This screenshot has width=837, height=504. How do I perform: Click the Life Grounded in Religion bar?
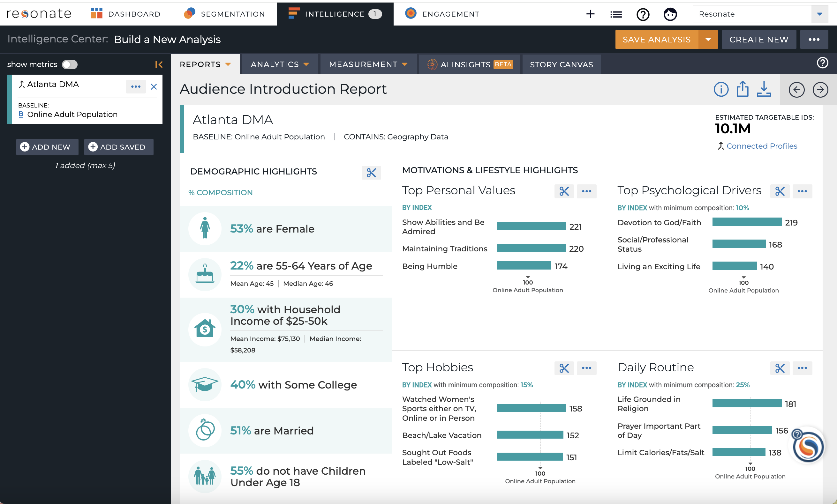click(747, 403)
